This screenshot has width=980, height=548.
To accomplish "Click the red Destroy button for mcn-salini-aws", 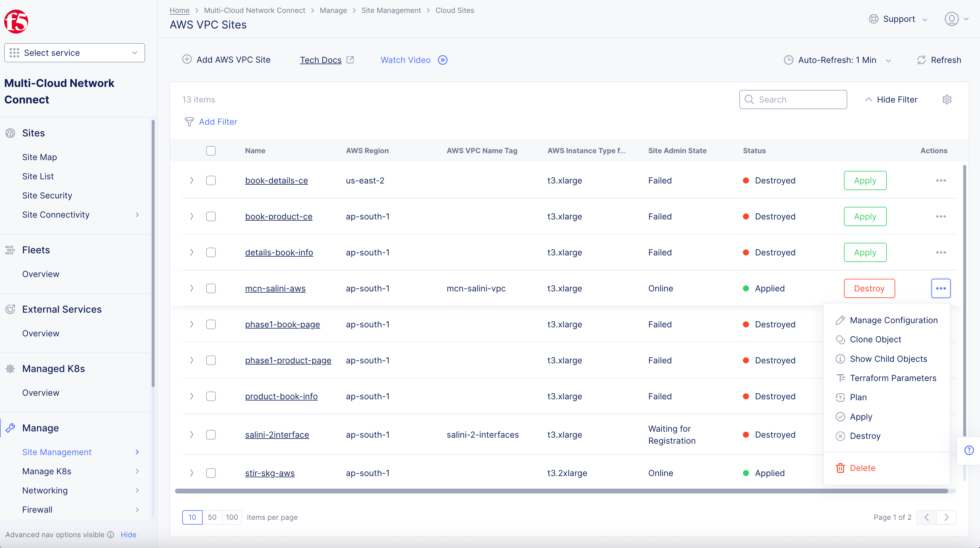I will 869,288.
